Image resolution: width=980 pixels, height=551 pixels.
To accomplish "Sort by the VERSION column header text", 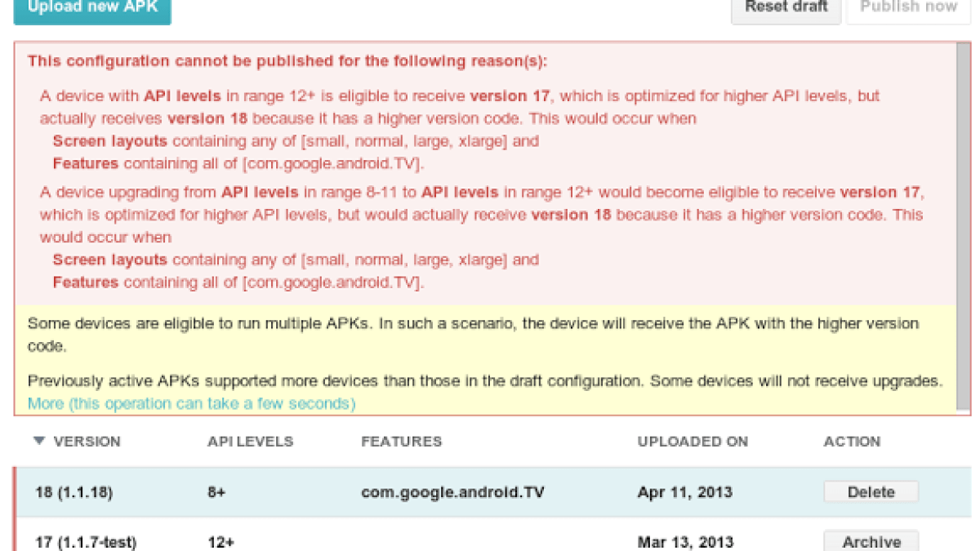I will tap(87, 442).
